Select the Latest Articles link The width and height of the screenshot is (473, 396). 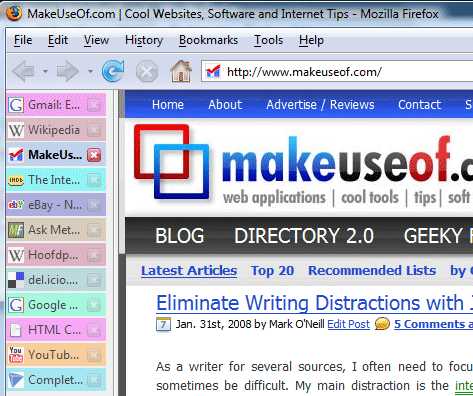(x=189, y=271)
